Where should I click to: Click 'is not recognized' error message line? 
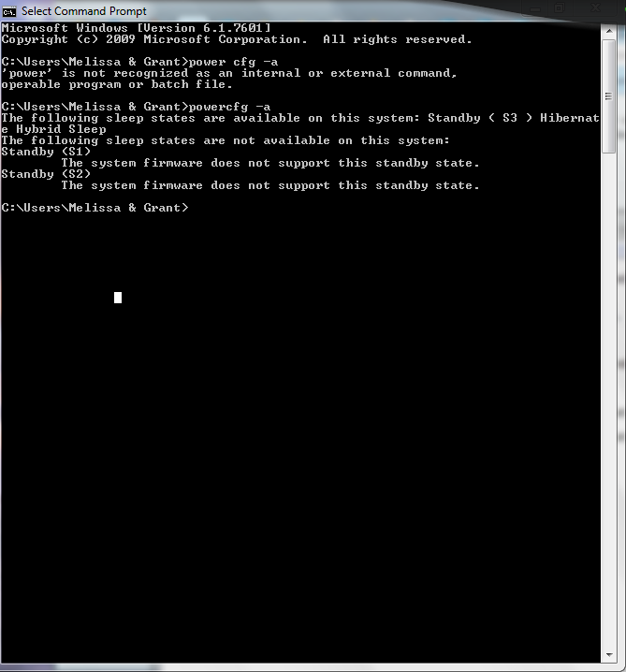click(x=229, y=73)
